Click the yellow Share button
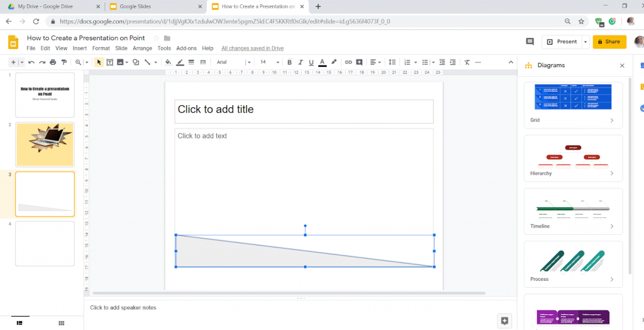The image size is (644, 330). pos(609,42)
